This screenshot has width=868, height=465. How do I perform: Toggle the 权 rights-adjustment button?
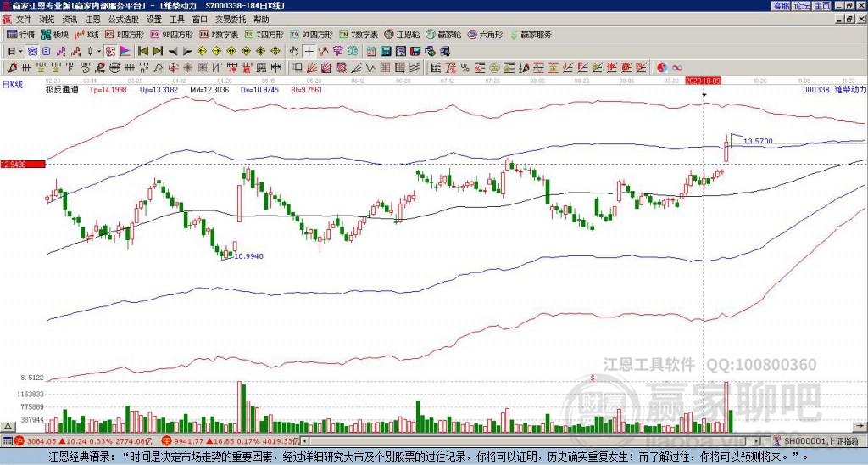tap(109, 52)
